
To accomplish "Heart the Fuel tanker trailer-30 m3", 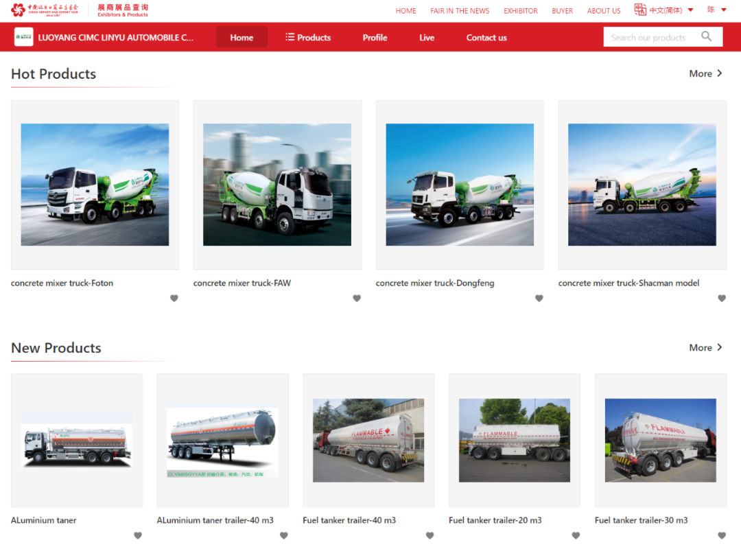I will [722, 535].
